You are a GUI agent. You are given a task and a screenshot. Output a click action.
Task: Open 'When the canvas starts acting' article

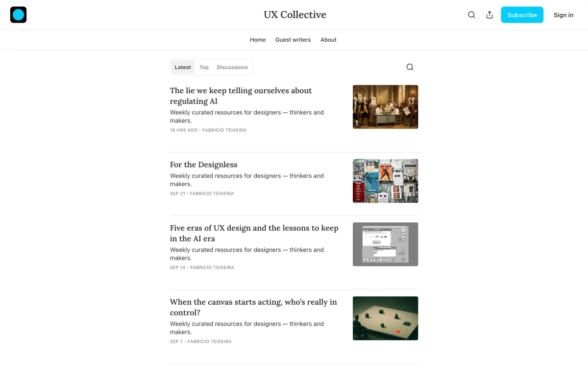click(253, 307)
